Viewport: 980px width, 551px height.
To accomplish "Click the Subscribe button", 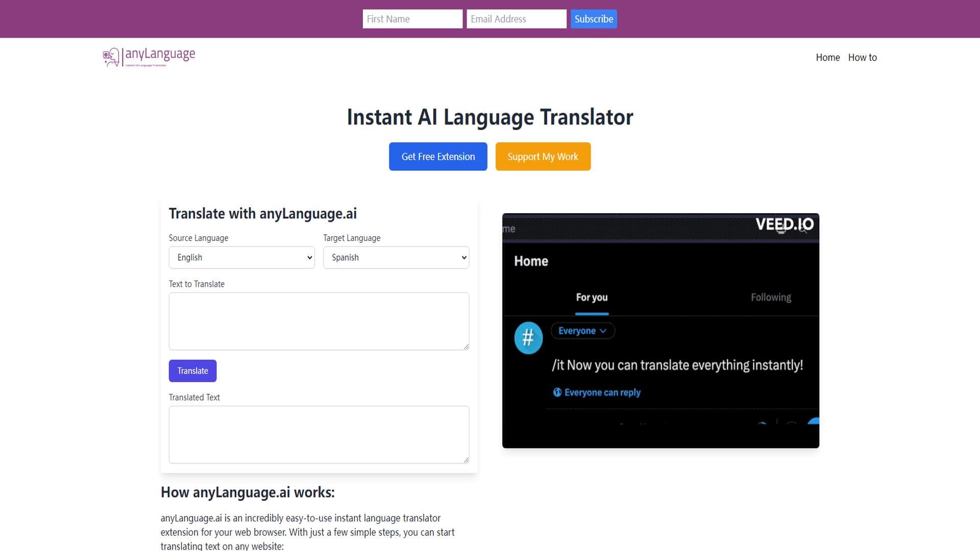I will click(x=594, y=19).
